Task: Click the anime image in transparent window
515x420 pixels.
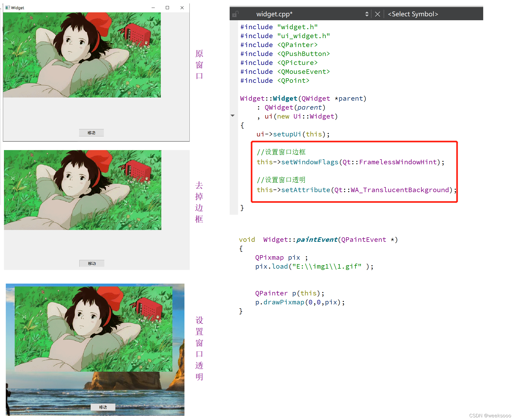Action: pos(93,329)
